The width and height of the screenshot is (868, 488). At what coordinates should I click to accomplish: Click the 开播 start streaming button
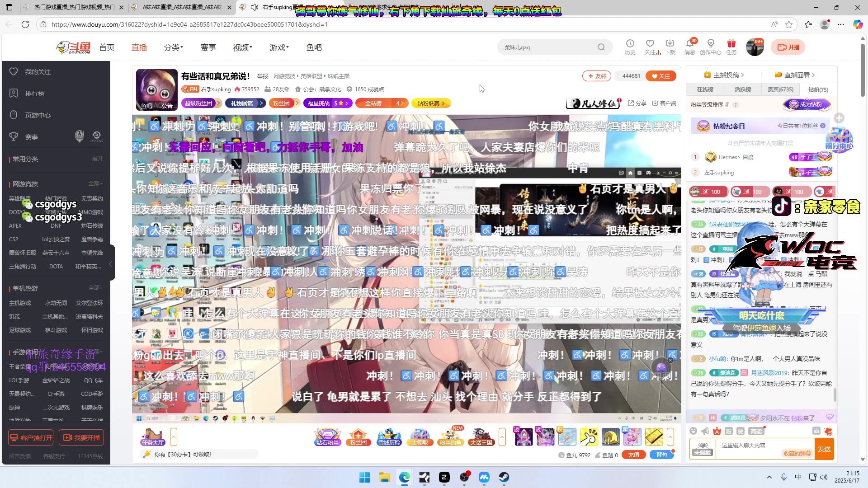pyautogui.click(x=788, y=47)
